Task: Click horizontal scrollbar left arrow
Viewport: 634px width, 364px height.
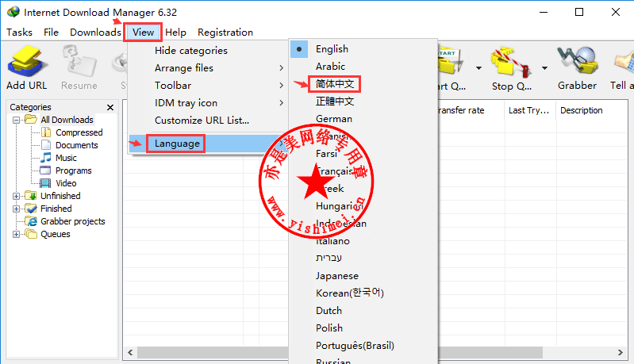Action: pyautogui.click(x=130, y=352)
